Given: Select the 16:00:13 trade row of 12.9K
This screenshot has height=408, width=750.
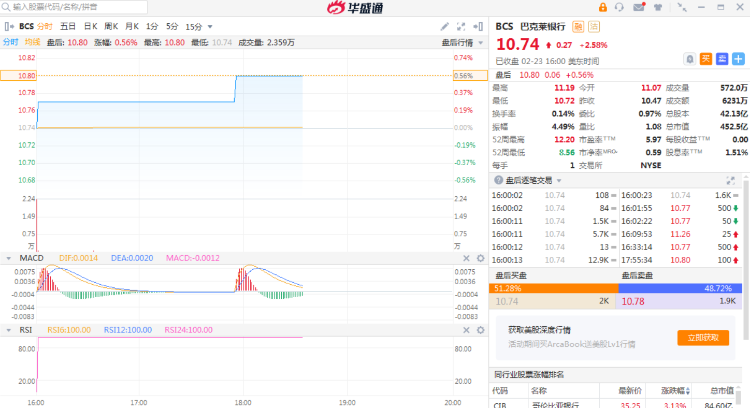Looking at the screenshot, I should click(554, 260).
